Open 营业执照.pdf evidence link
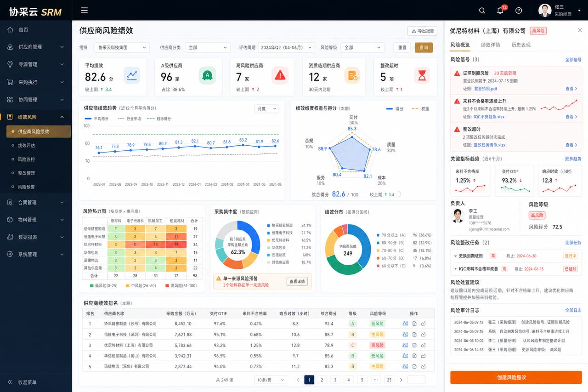 tap(485, 89)
